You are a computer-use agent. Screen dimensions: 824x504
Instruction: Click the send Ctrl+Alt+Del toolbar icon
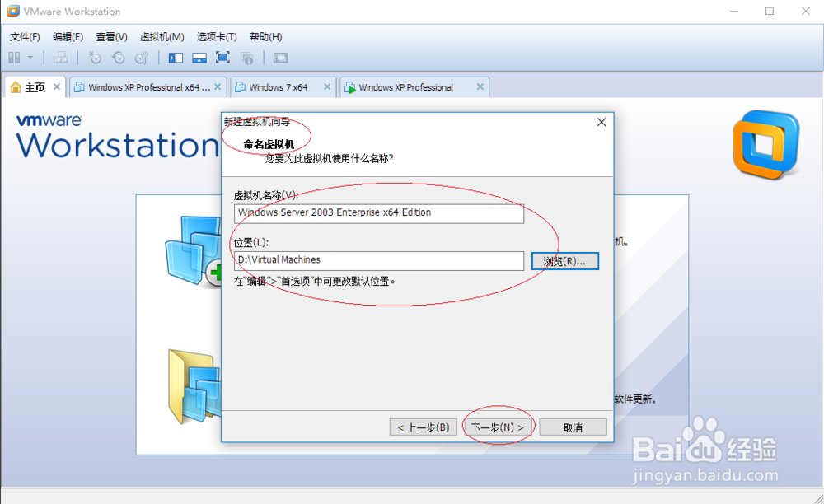(60, 58)
